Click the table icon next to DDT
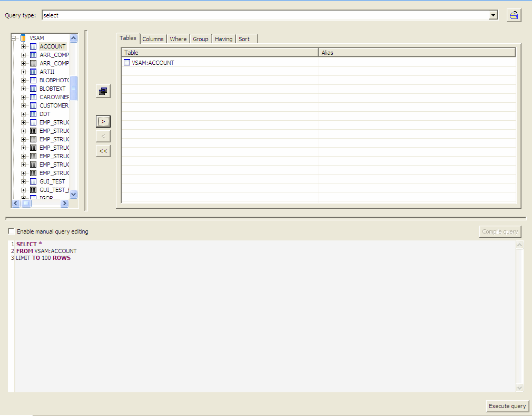Screen dimensions: 532x416 (32, 113)
